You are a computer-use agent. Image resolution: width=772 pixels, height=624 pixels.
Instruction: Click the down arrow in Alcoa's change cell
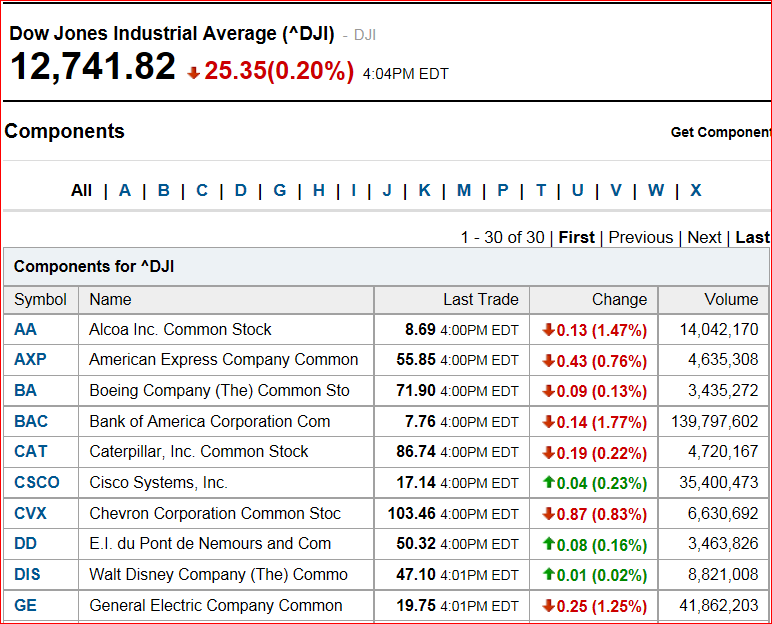coord(548,329)
